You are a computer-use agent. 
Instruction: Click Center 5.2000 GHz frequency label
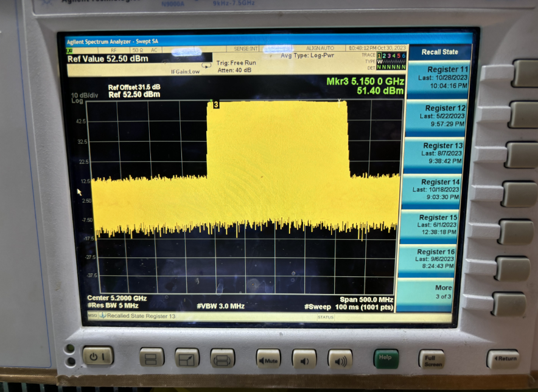coord(117,298)
